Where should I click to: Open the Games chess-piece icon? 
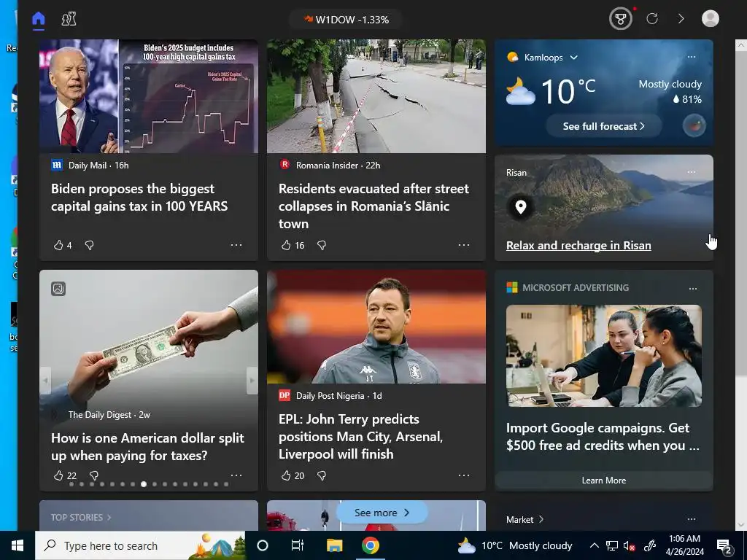[69, 19]
